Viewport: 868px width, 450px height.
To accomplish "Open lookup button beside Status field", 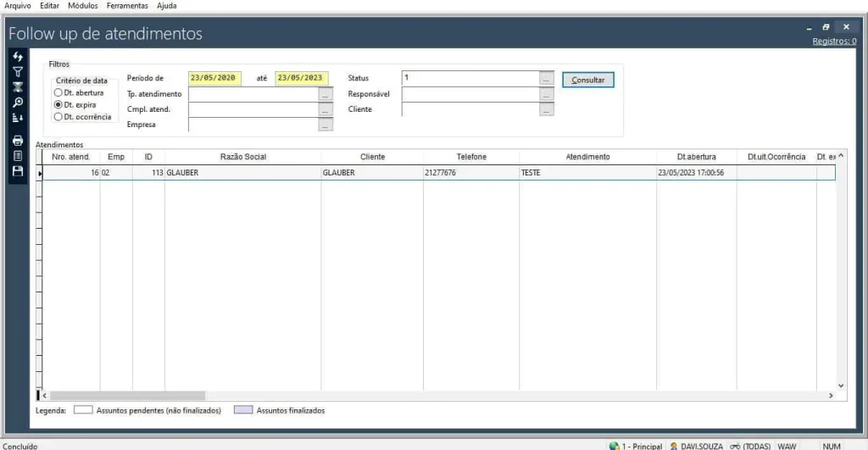I will [547, 79].
